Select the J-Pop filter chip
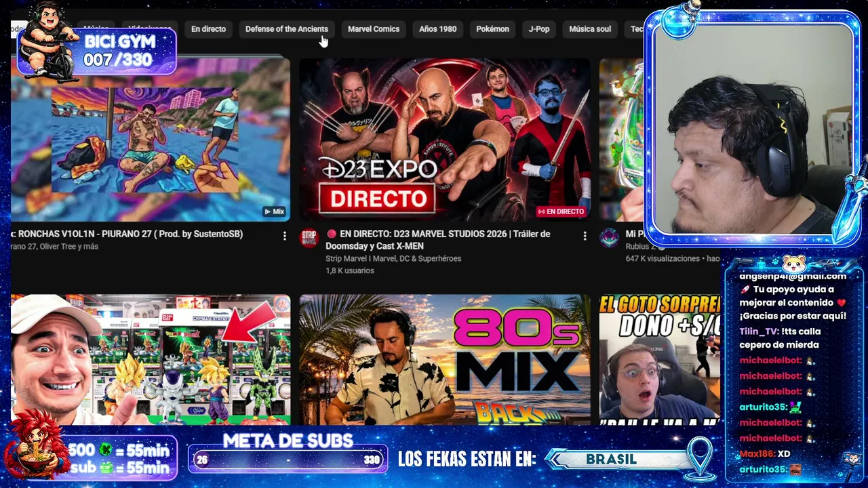Viewport: 868px width, 488px height. click(539, 29)
